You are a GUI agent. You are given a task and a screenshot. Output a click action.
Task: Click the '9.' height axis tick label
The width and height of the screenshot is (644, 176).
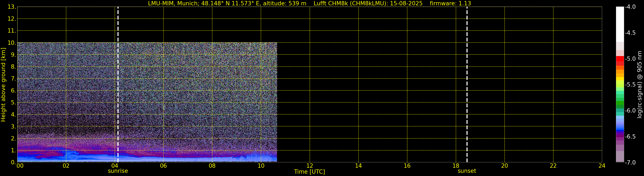(13, 55)
